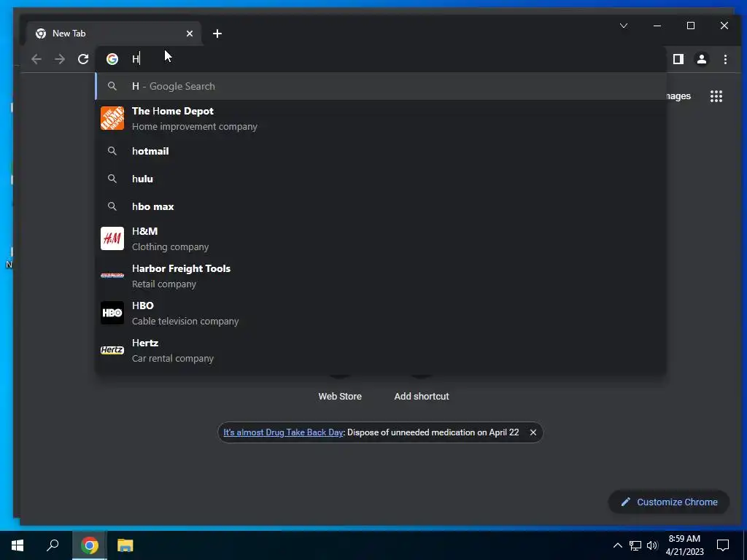
Task: Choose the hulu search suggestion
Action: [x=381, y=179]
